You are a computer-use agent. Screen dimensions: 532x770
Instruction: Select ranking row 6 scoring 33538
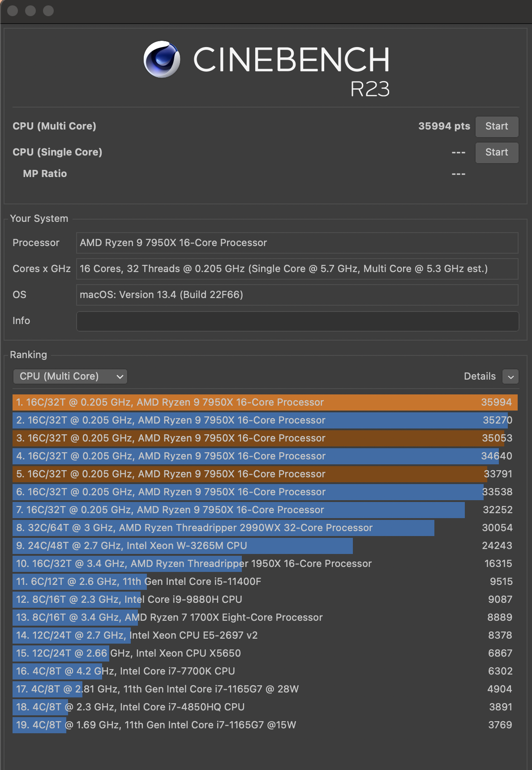click(265, 492)
